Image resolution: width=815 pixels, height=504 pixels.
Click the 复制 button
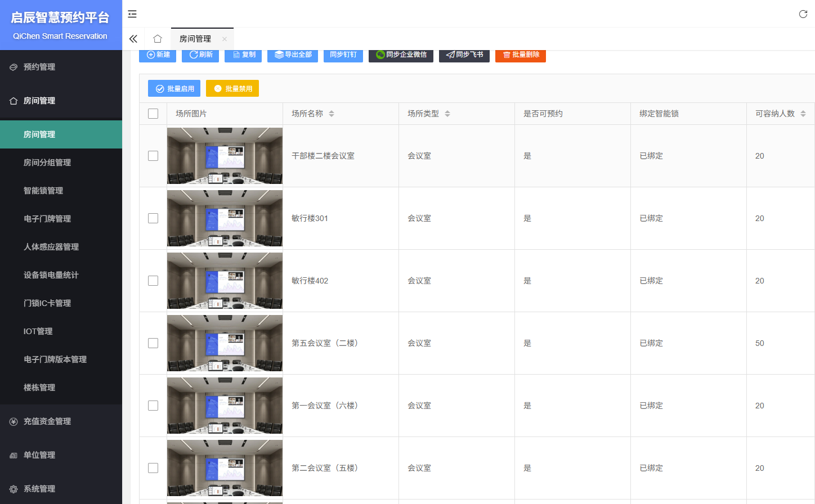click(243, 55)
